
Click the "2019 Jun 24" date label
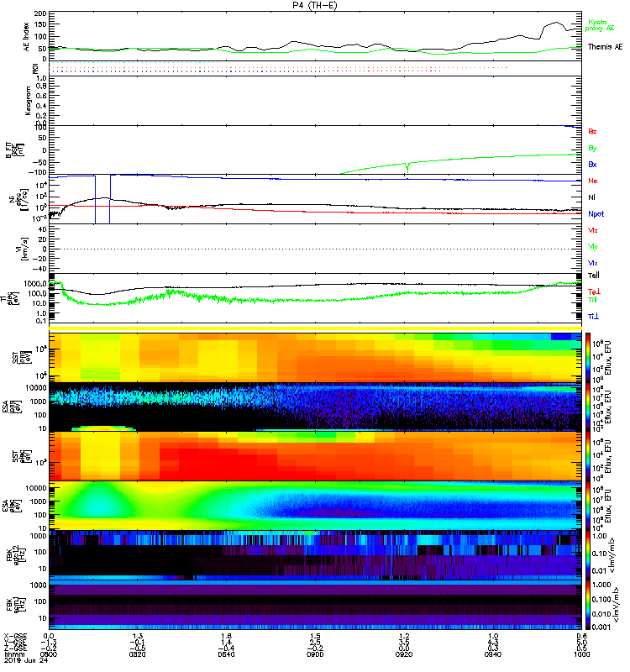(26, 660)
